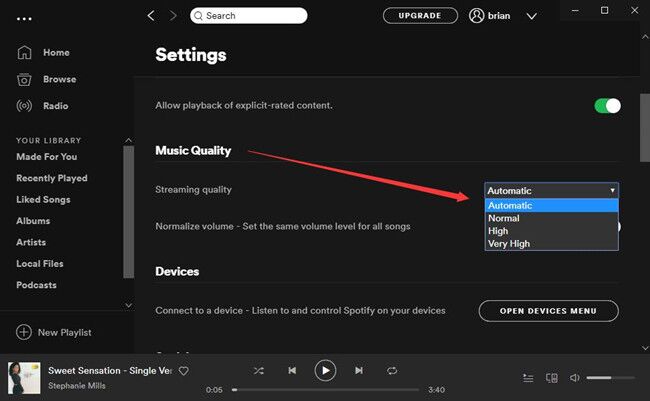Image resolution: width=650 pixels, height=401 pixels.
Task: Open artist Stephanie Mills
Action: pos(77,386)
